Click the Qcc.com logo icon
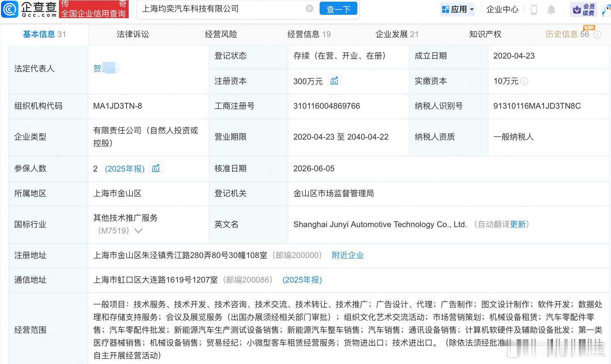The image size is (611, 364). click(9, 9)
